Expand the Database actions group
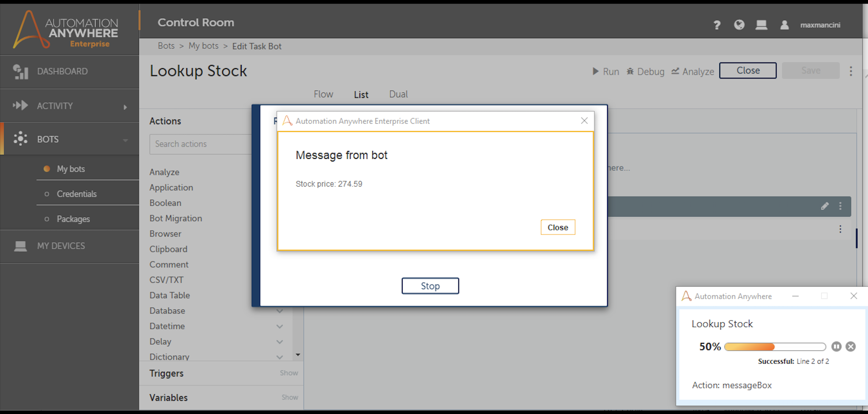868x414 pixels. (279, 311)
